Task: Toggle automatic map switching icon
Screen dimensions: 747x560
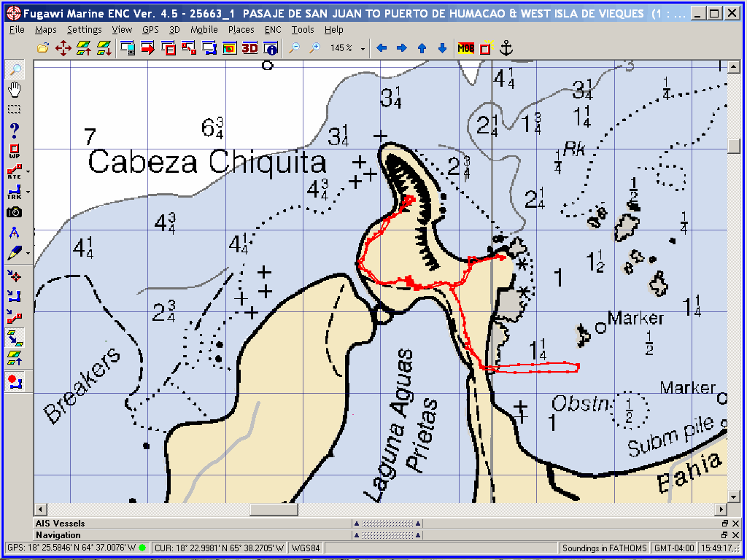Action: coord(15,338)
